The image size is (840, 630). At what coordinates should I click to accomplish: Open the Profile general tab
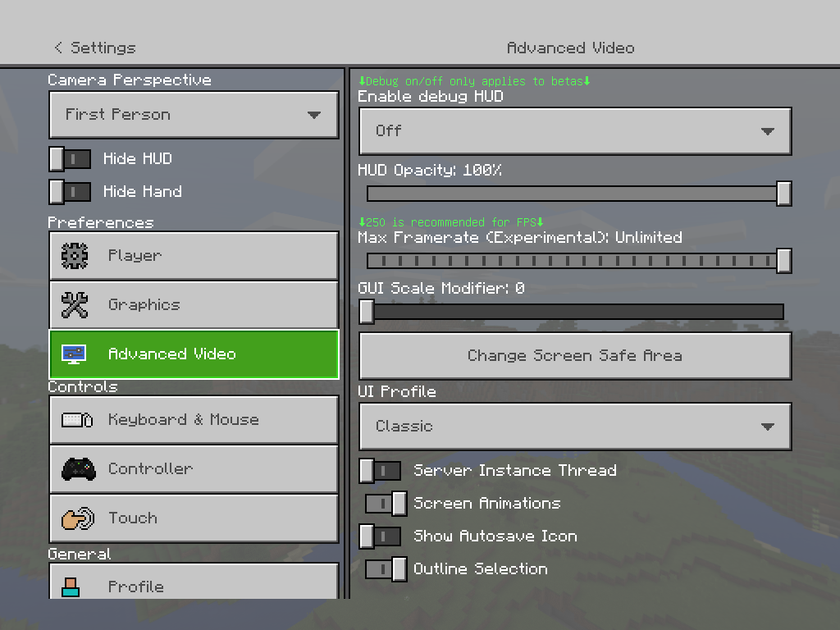(194, 582)
